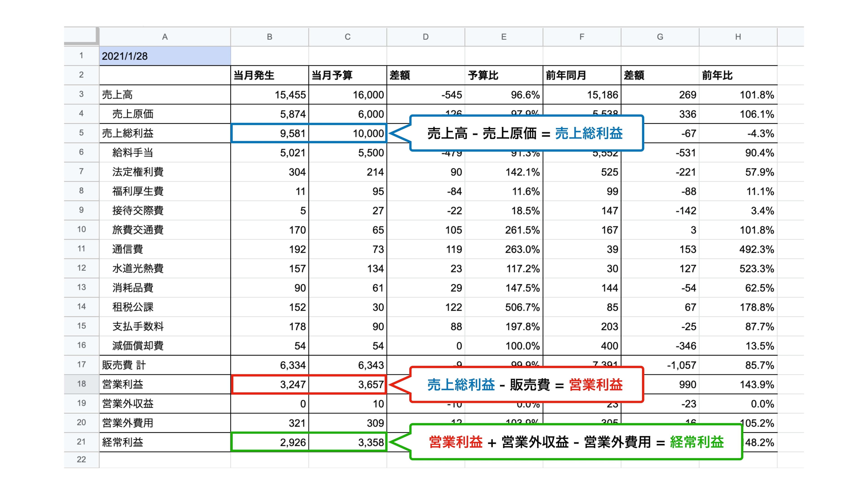868x488 pixels.
Task: Select cell showing 506.7%
Action: coord(504,307)
